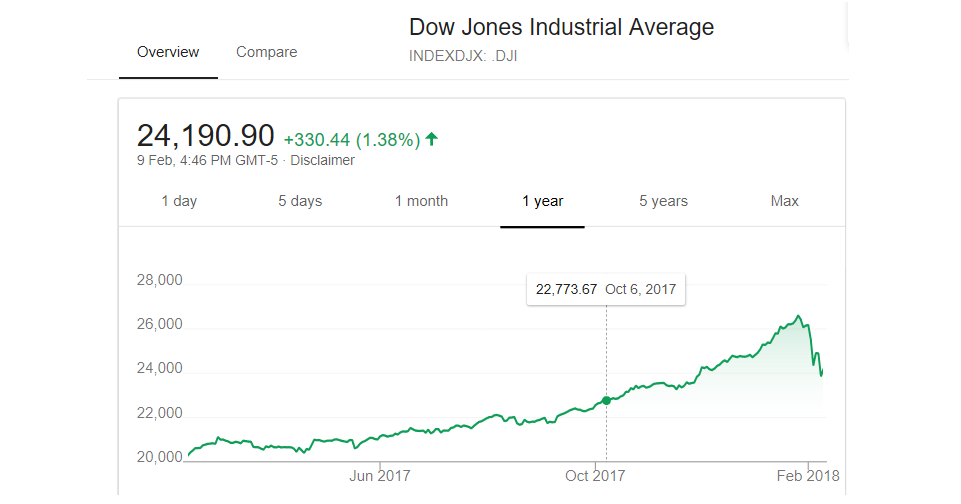Switch chart to 1 month range
961x504 pixels.
click(x=421, y=201)
